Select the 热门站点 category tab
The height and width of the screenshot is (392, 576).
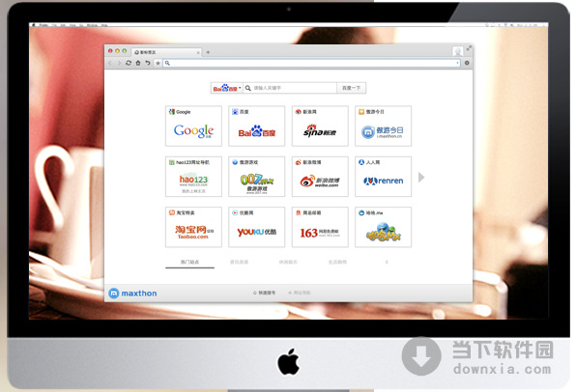190,262
